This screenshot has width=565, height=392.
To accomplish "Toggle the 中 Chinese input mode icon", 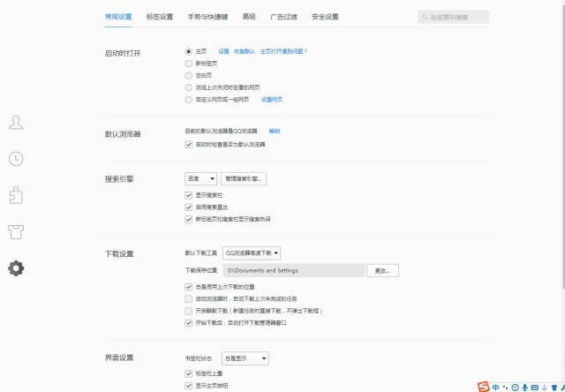I will pos(496,388).
